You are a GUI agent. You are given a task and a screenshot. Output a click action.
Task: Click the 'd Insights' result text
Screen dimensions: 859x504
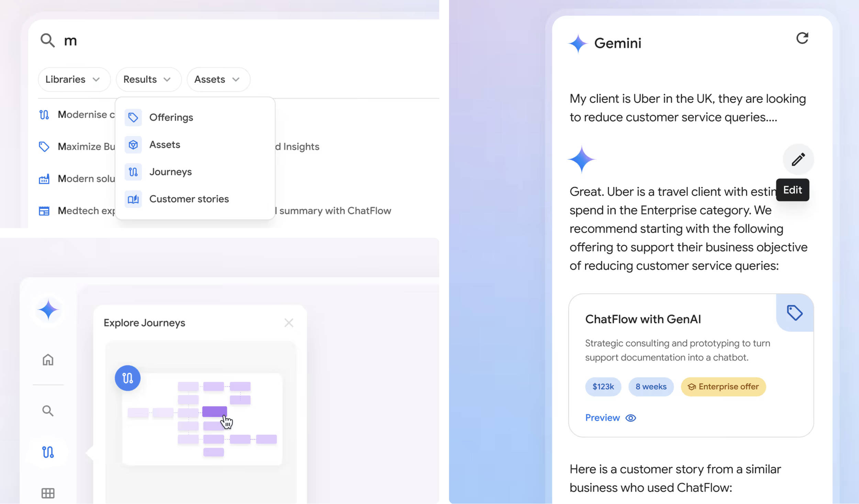pyautogui.click(x=297, y=147)
